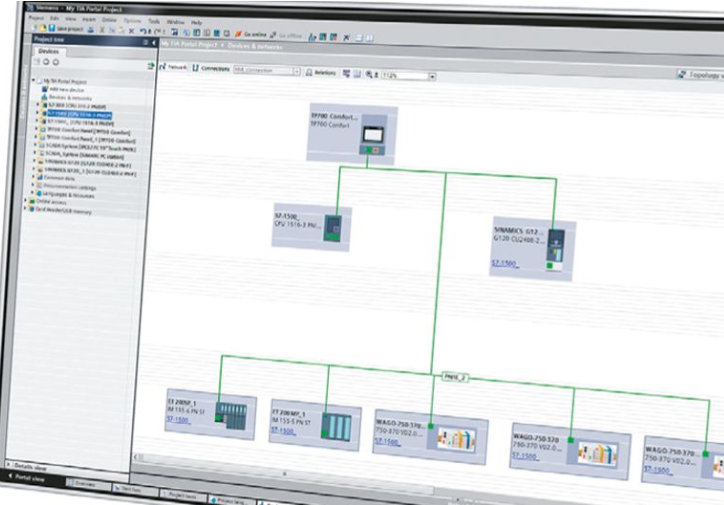Click green Ethernet port on TP700 device
This screenshot has width=724, height=505.
pyautogui.click(x=369, y=150)
